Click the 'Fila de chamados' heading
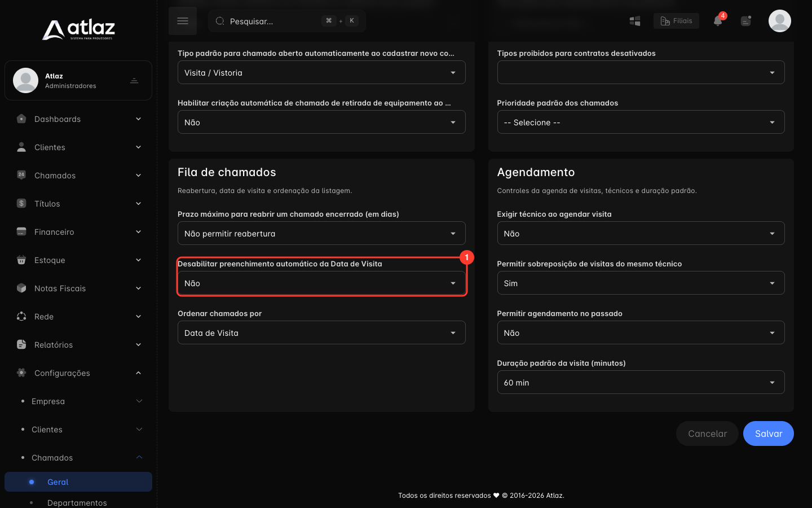 (227, 172)
